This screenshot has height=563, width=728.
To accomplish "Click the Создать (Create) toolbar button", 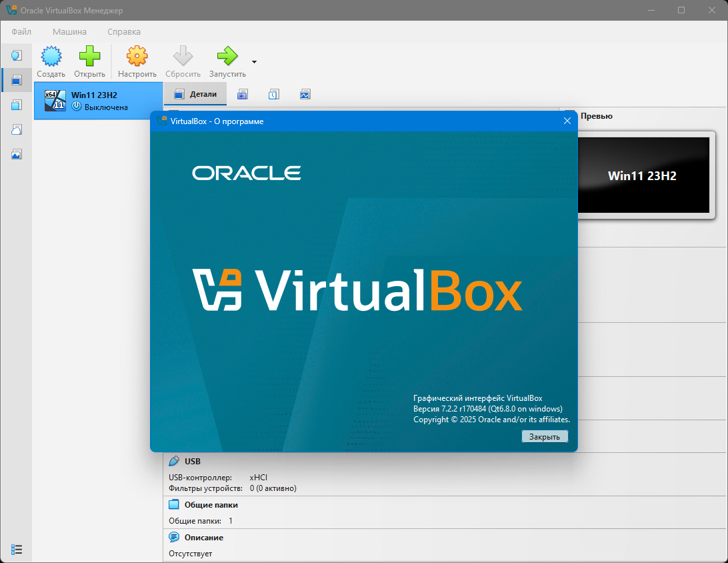I will [x=51, y=62].
